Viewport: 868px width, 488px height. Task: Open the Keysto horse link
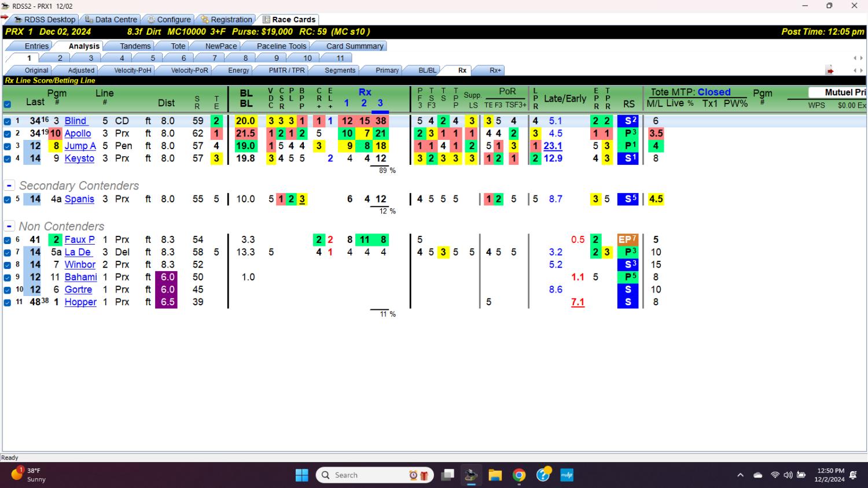pyautogui.click(x=79, y=158)
